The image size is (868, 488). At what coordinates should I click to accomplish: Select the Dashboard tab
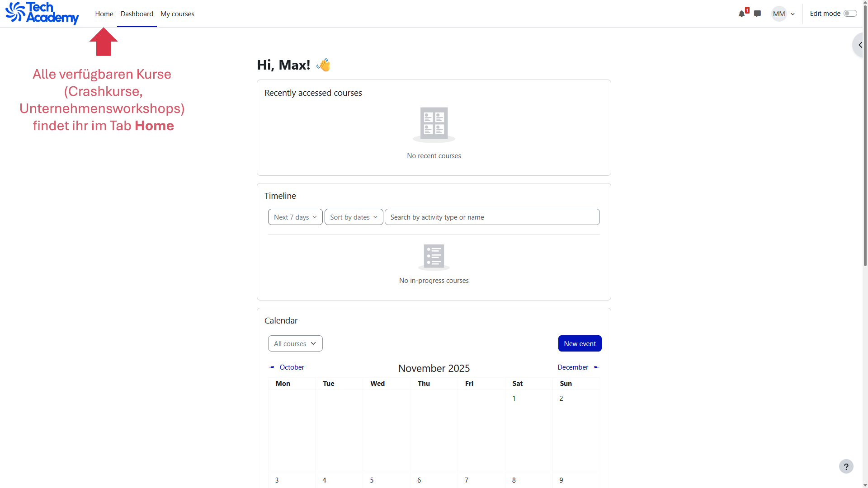click(x=137, y=14)
